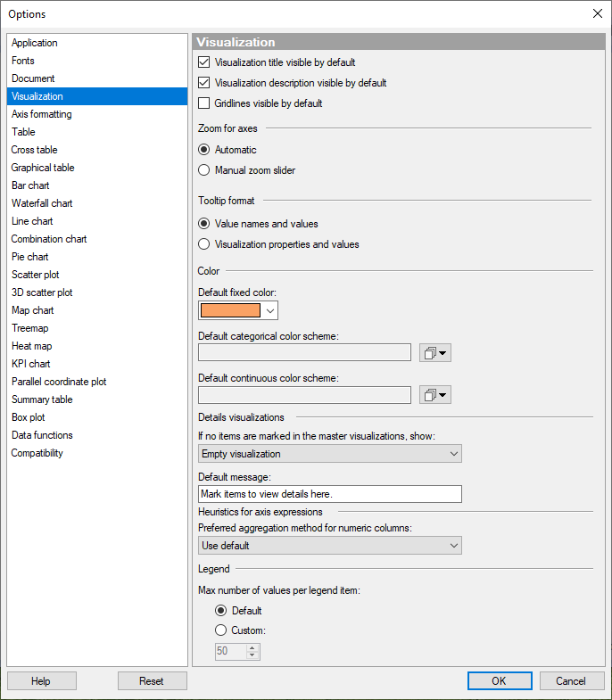The height and width of the screenshot is (700, 612).
Task: Choose Visualization properties and values tooltip
Action: tap(204, 244)
